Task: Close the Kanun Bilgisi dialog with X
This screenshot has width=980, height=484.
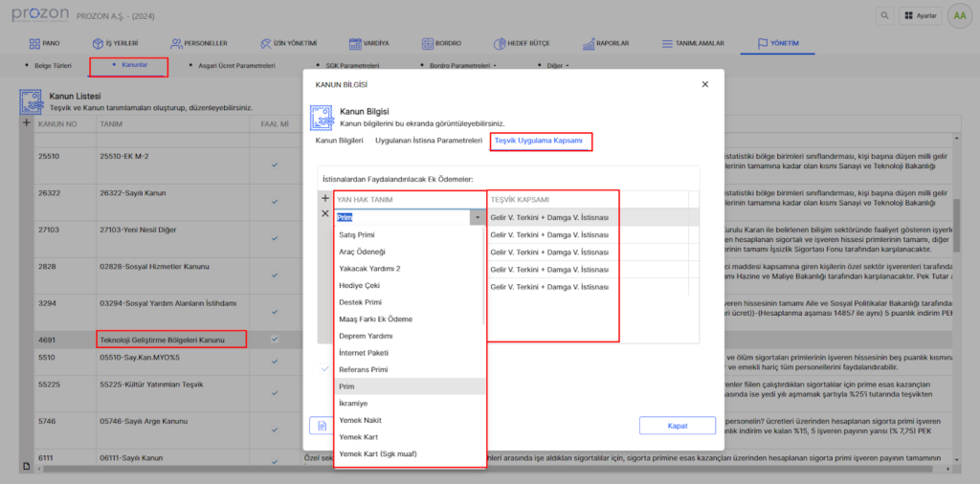Action: pyautogui.click(x=705, y=84)
